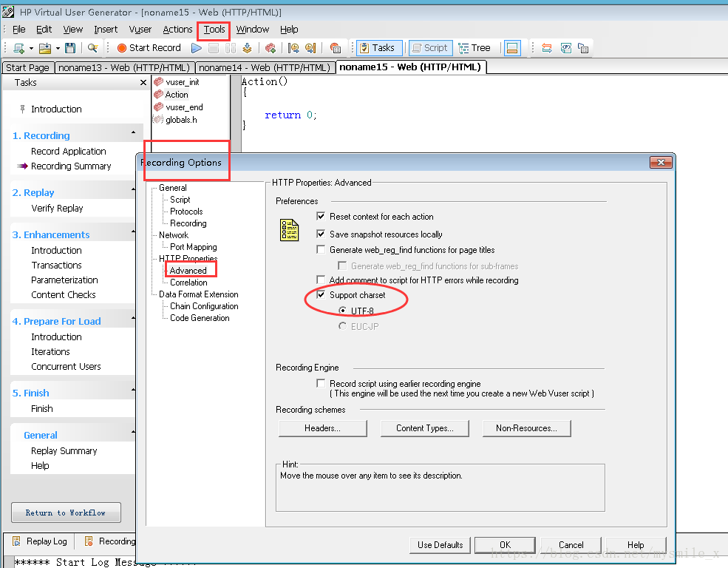
Task: Click OK in Recording Options dialog
Action: [x=505, y=545]
